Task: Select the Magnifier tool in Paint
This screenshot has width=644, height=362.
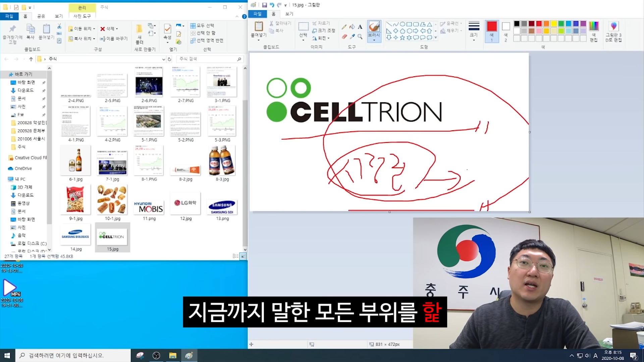Action: 360,37
